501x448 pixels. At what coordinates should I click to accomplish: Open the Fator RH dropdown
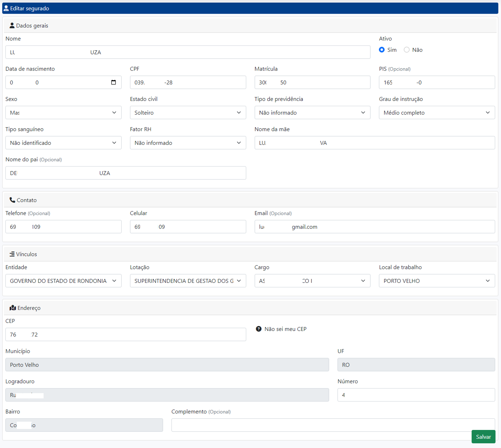click(x=188, y=143)
